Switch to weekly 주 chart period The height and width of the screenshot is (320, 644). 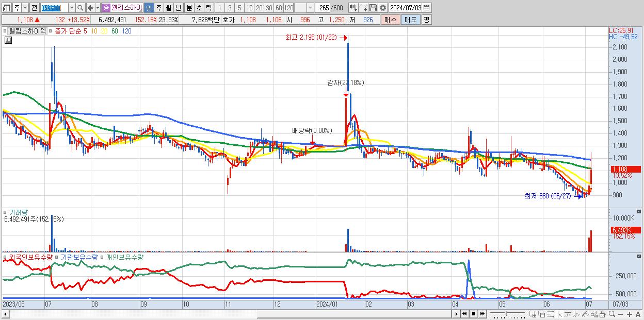point(158,8)
